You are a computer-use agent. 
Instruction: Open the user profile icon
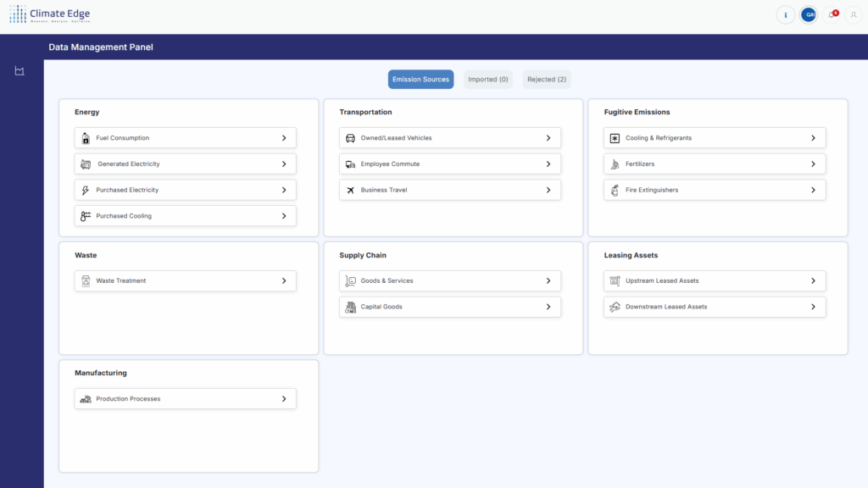853,14
